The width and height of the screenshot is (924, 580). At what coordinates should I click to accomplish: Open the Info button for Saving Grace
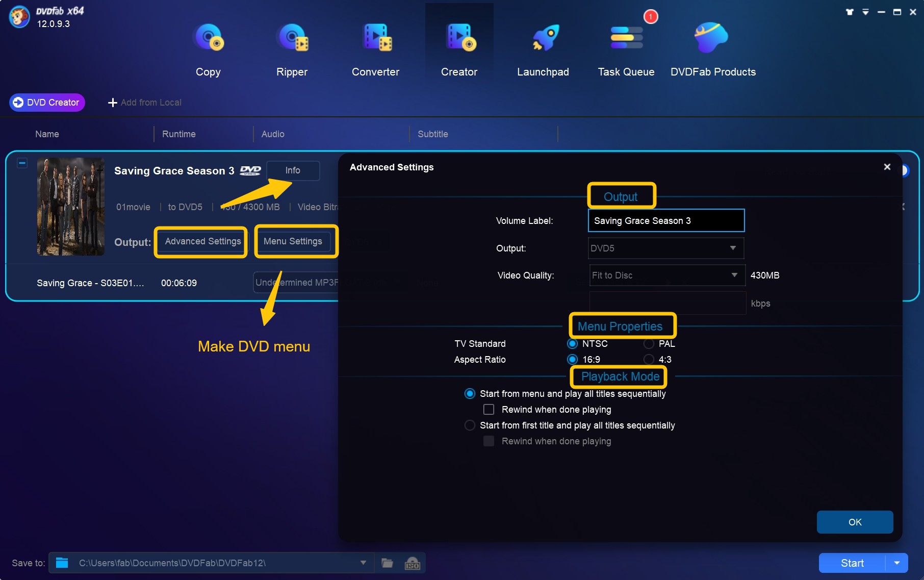293,170
